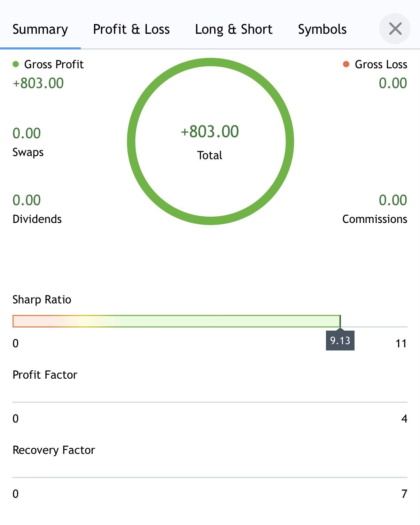Close the report with the X icon
This screenshot has height=525, width=420.
[395, 29]
